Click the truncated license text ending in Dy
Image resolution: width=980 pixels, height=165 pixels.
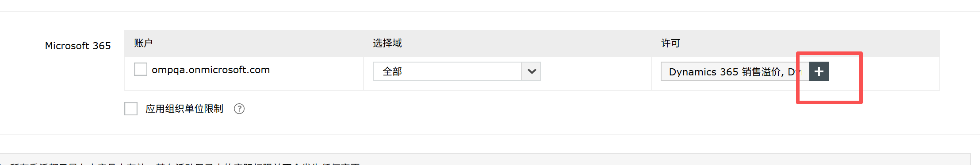tap(735, 72)
